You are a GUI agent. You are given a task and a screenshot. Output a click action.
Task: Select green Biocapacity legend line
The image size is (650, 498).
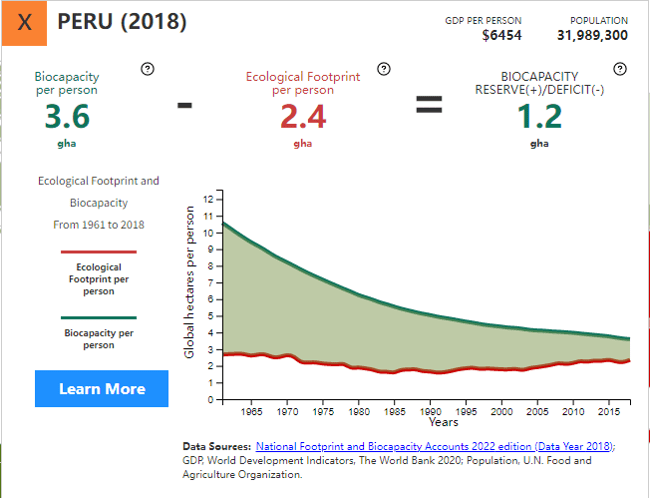click(x=98, y=317)
